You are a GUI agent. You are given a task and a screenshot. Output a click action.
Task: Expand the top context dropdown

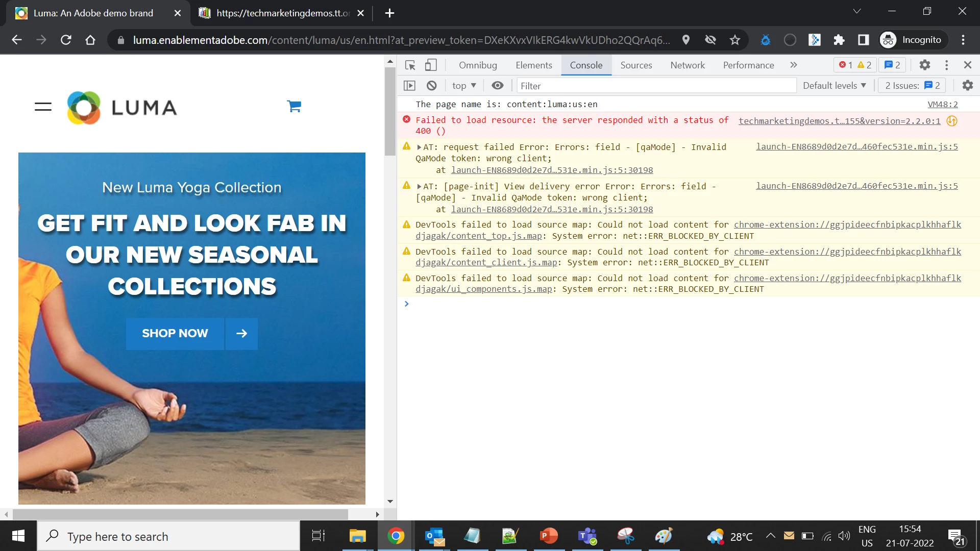pyautogui.click(x=463, y=86)
